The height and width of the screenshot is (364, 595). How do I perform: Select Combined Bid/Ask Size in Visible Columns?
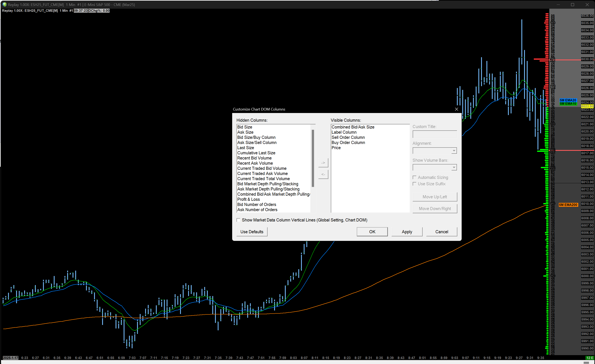click(353, 127)
